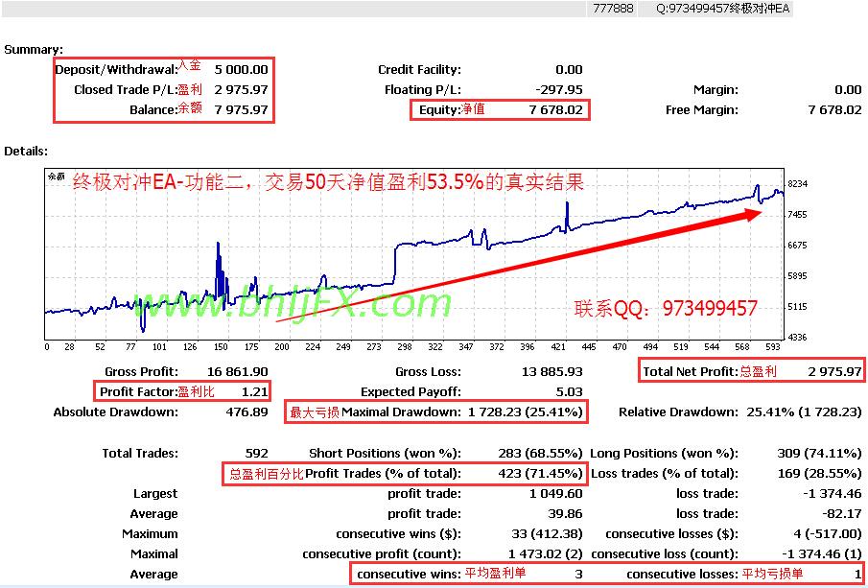
Task: Select the Total Net Profit value 2 975.97
Action: click(835, 371)
